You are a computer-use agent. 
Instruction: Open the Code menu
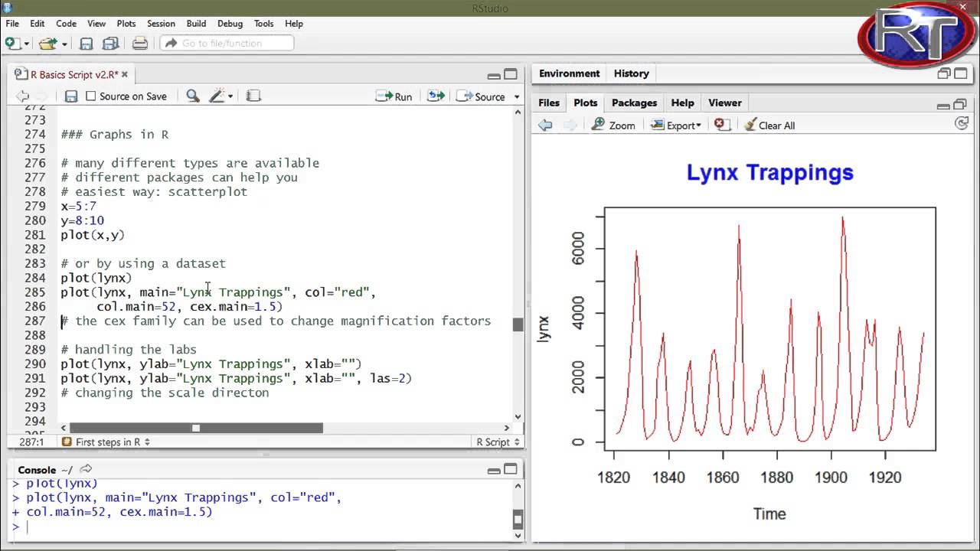66,24
